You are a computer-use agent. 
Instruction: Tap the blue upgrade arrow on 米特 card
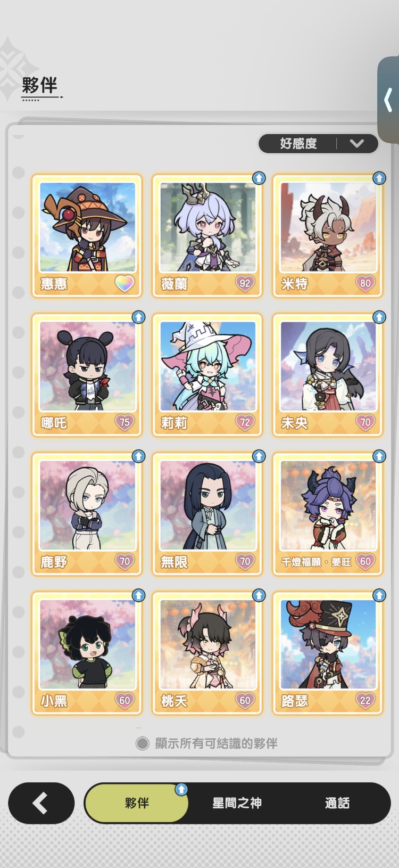pyautogui.click(x=379, y=178)
